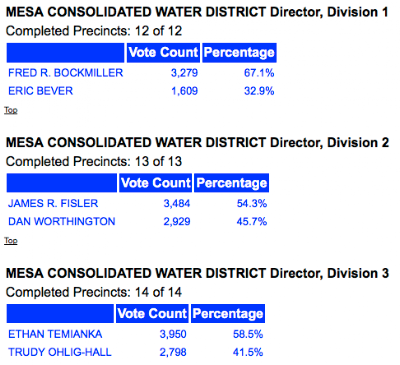Viewport: 400px width, 365px height.
Task: Click Bockmiller's 3,279 vote count
Action: pyautogui.click(x=184, y=73)
